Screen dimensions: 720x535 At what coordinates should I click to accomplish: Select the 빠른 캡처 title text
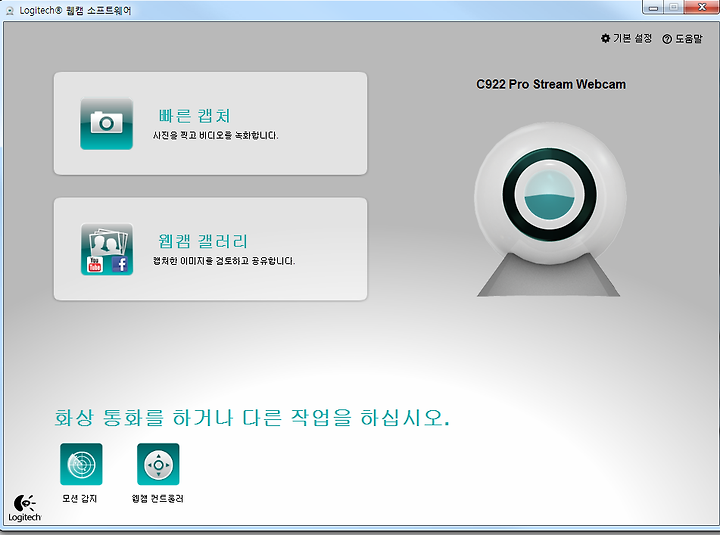tap(194, 116)
